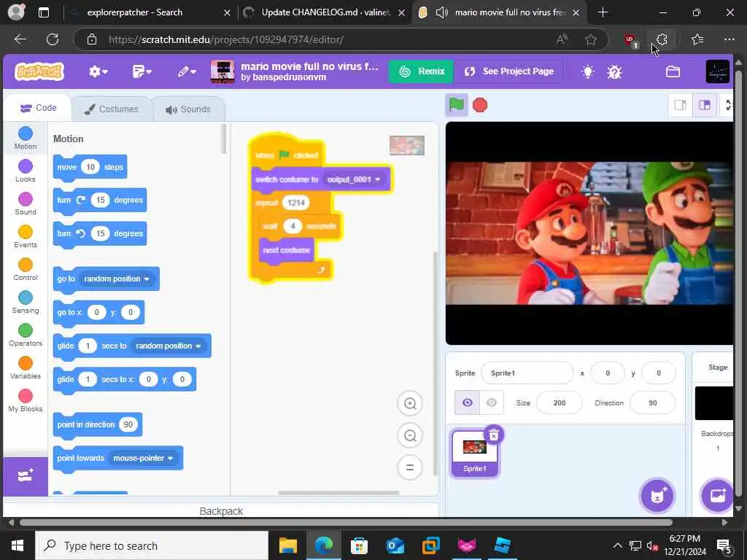This screenshot has width=747, height=560.
Task: Open the Tutorials lightbulb icon
Action: pyautogui.click(x=588, y=72)
